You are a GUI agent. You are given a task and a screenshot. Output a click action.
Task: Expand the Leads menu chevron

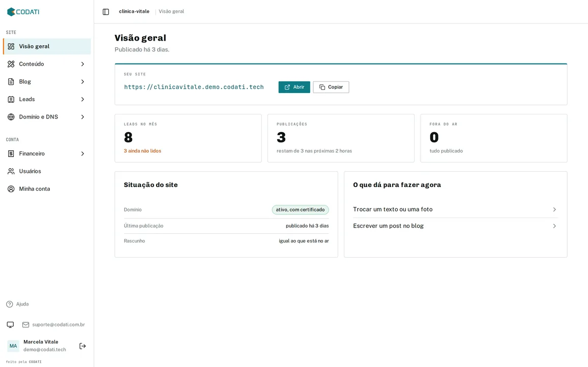[82, 99]
